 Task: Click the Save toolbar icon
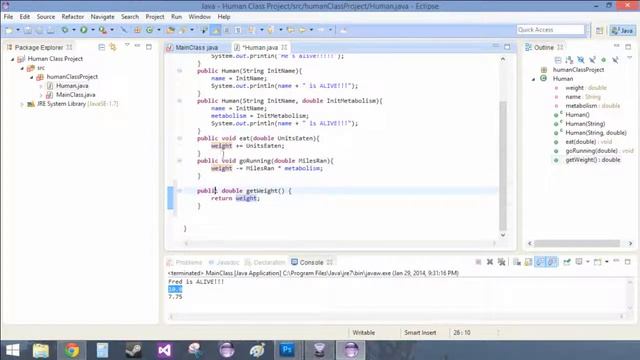coord(28,30)
